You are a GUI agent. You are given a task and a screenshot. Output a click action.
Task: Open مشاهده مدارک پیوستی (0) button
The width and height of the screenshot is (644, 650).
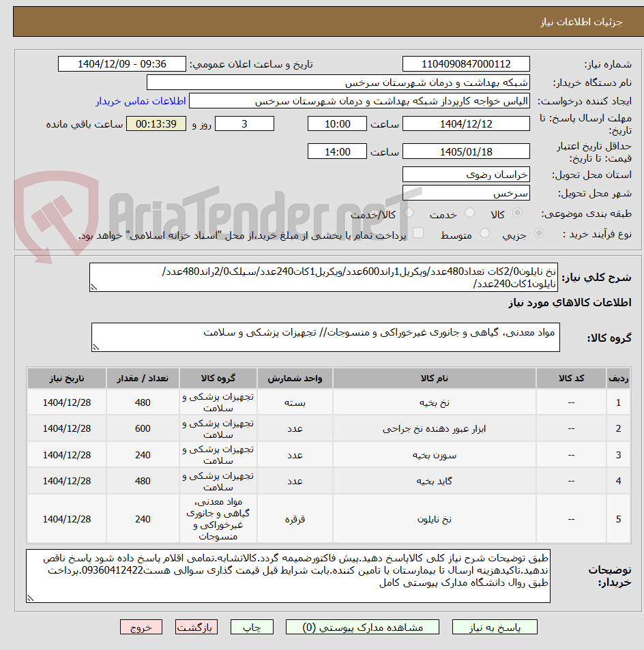[362, 627]
